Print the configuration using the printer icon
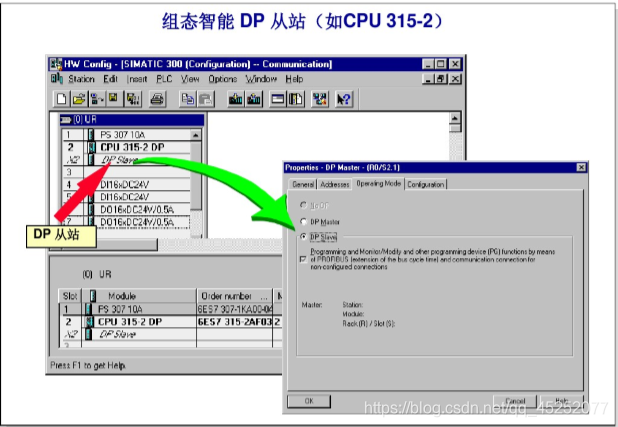 157,99
